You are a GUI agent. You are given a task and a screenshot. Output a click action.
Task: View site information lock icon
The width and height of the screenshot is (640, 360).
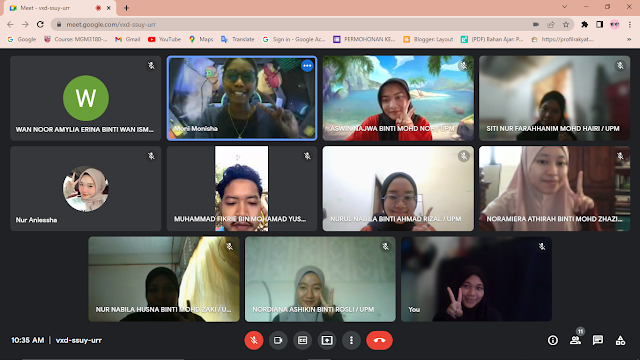pos(59,24)
